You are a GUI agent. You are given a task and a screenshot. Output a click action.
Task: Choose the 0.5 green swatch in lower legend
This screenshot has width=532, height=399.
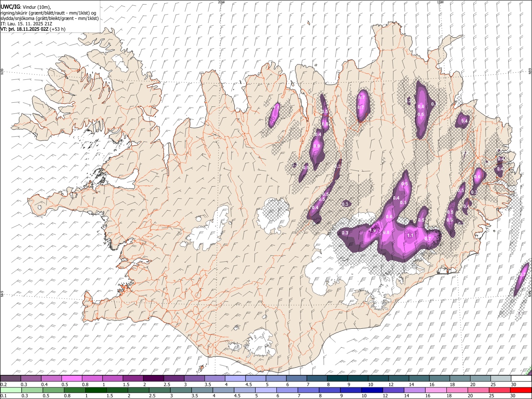coord(54,390)
